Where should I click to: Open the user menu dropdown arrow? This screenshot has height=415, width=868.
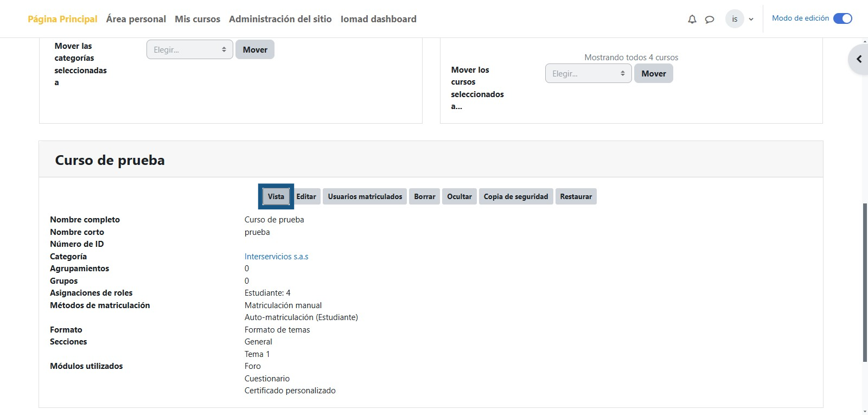pyautogui.click(x=751, y=20)
